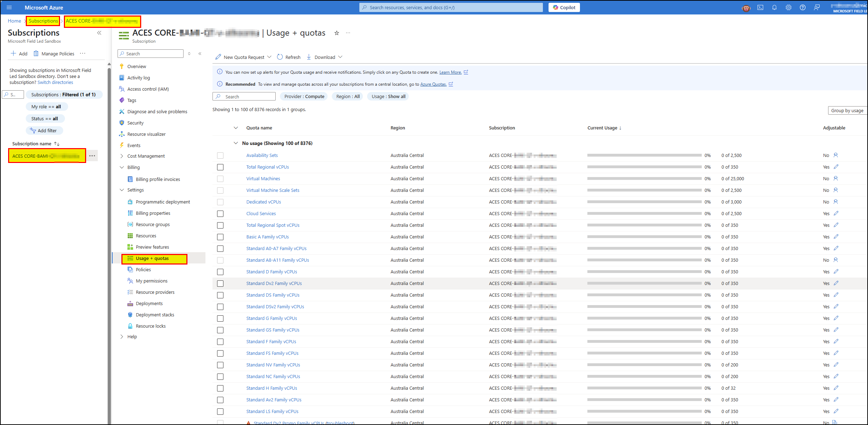Open the Azure Quotas link
This screenshot has height=425, width=868.
pos(433,84)
